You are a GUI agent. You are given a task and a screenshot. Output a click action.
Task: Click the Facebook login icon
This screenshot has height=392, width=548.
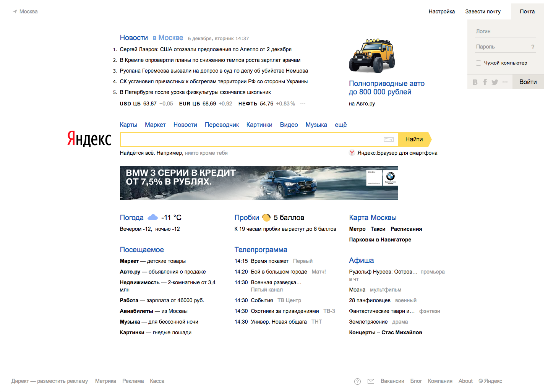pos(485,82)
